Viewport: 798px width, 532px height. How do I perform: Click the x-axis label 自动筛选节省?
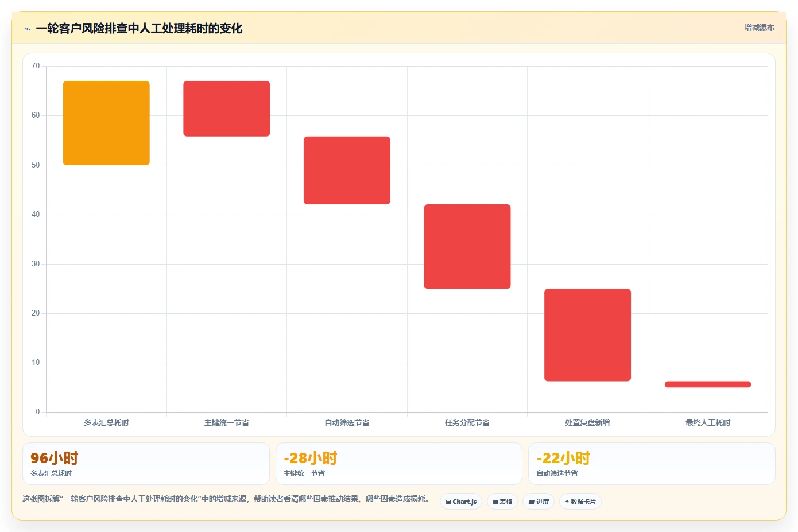coord(347,422)
